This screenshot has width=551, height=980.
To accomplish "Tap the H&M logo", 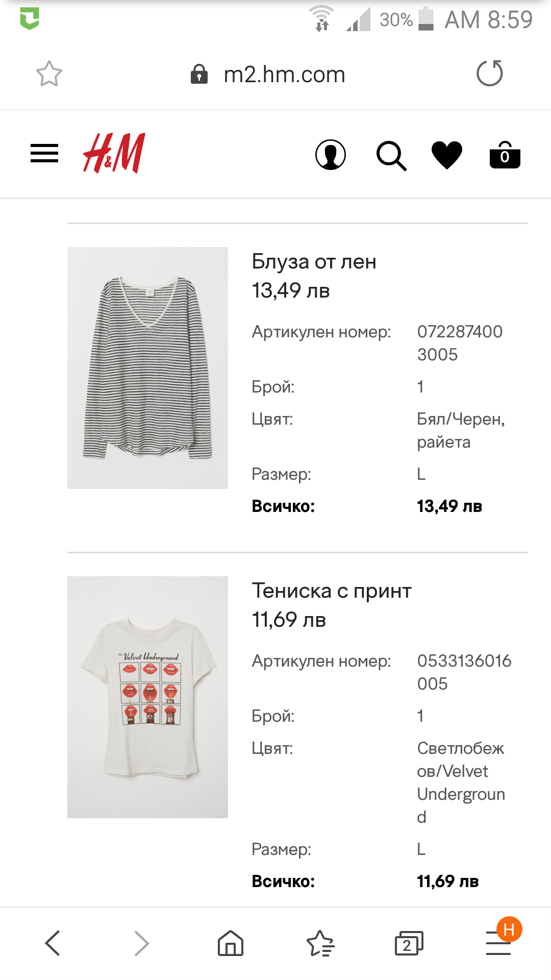I will (x=114, y=153).
